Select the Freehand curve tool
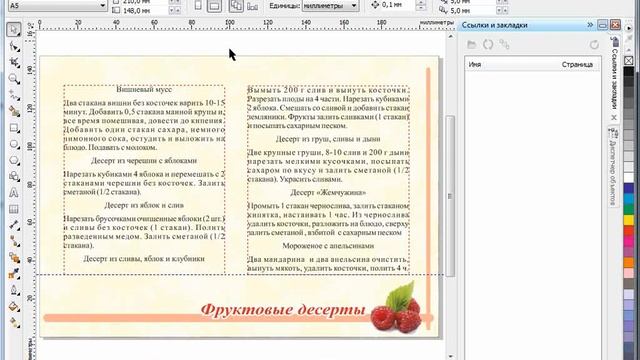The width and height of the screenshot is (640, 360). (x=13, y=95)
